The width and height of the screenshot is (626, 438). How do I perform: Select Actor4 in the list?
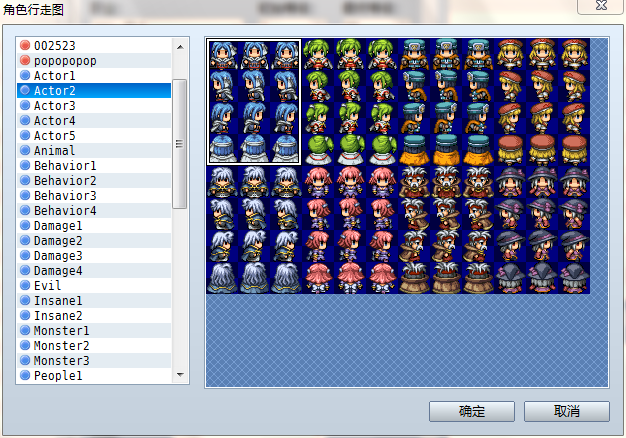click(x=94, y=121)
